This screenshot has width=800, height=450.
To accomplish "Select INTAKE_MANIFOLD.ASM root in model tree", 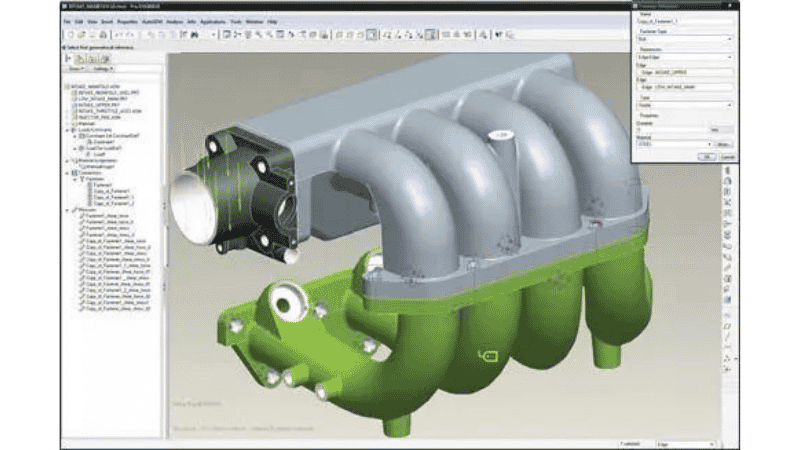I will click(95, 86).
